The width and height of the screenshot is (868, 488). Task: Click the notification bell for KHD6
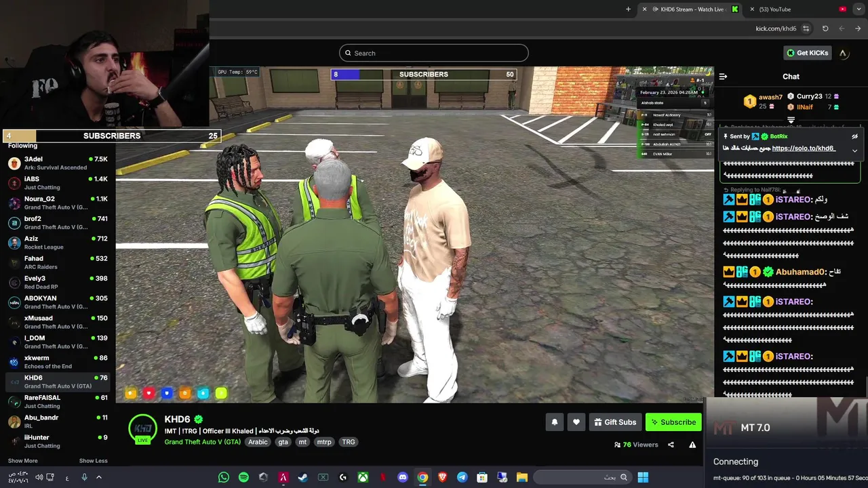(x=555, y=422)
